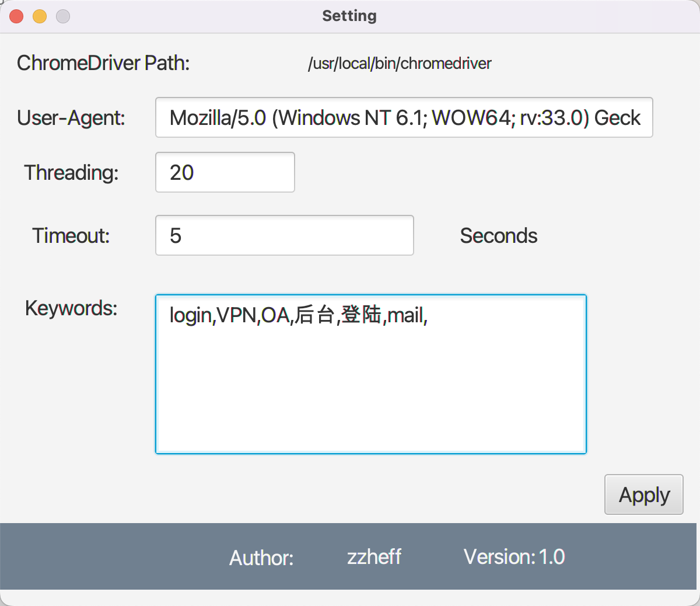Click the red close window icon

pyautogui.click(x=16, y=16)
